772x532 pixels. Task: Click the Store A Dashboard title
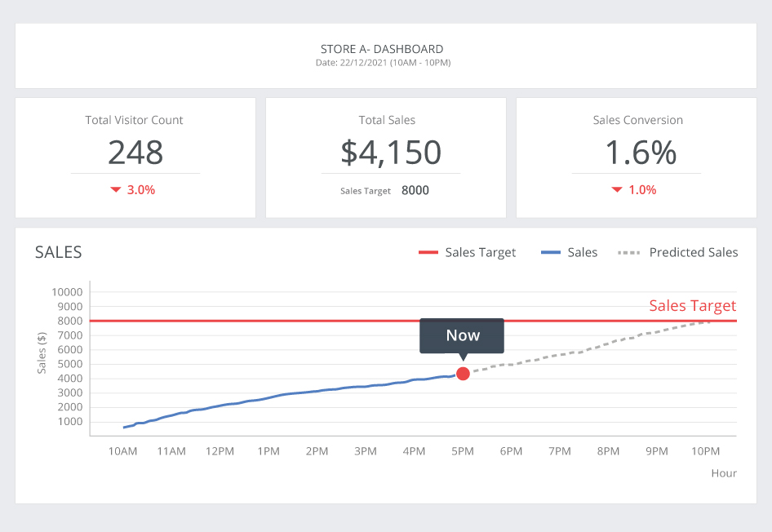click(x=382, y=50)
